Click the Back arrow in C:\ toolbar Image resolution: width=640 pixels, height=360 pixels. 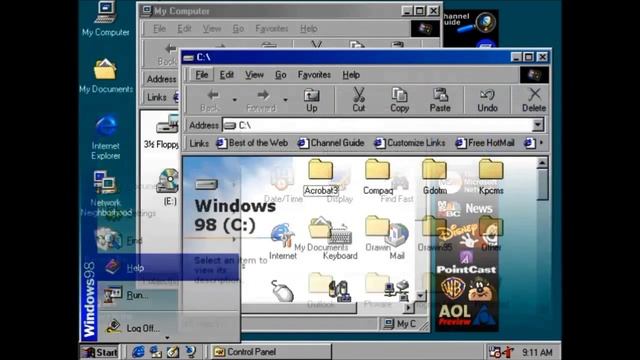click(210, 100)
